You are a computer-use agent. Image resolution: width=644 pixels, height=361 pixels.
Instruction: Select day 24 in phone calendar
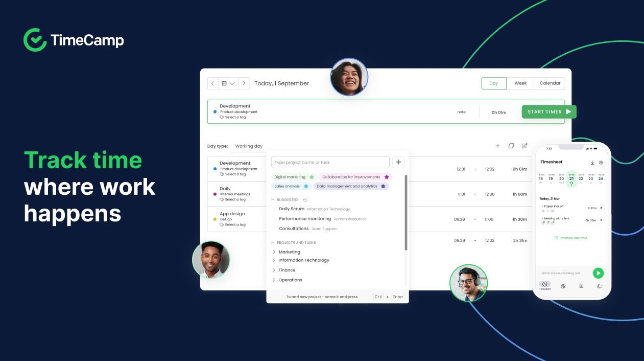601,178
